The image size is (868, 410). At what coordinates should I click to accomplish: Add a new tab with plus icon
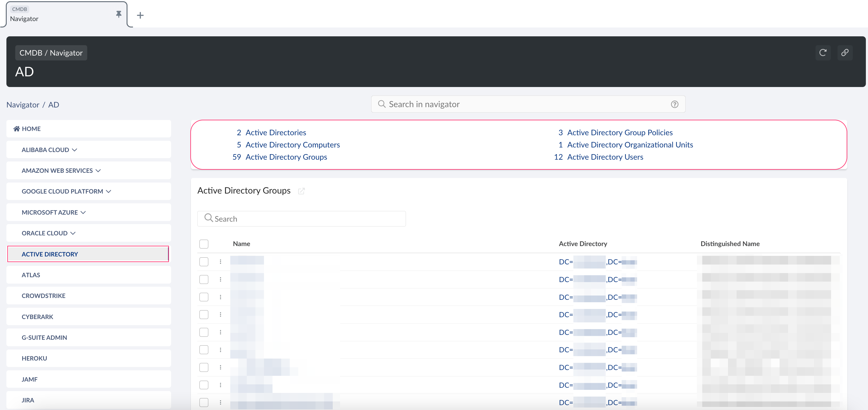coord(140,15)
